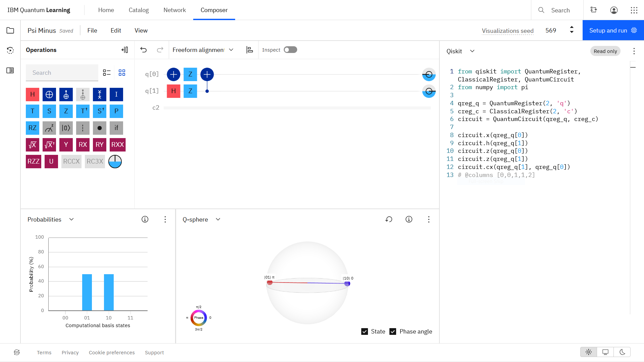Select the Hadamard H gate in Operations
The height and width of the screenshot is (362, 644).
(x=33, y=95)
